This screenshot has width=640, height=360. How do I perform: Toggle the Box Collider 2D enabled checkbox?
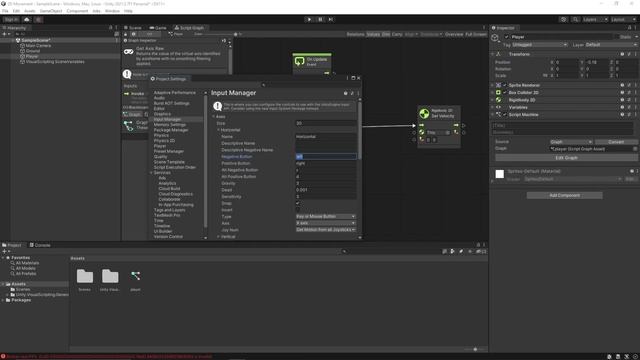tap(504, 93)
